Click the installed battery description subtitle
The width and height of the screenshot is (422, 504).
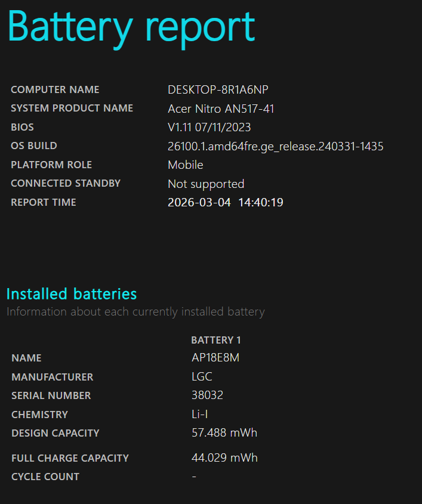click(135, 311)
